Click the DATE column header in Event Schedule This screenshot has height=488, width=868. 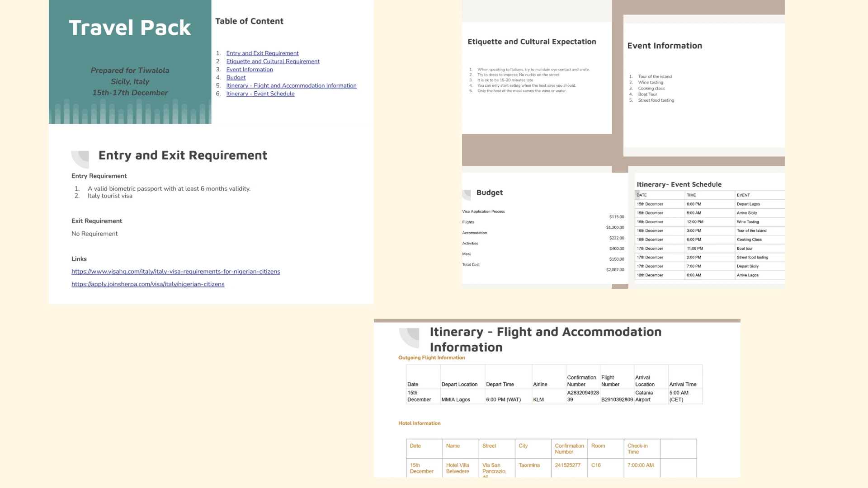[642, 195]
